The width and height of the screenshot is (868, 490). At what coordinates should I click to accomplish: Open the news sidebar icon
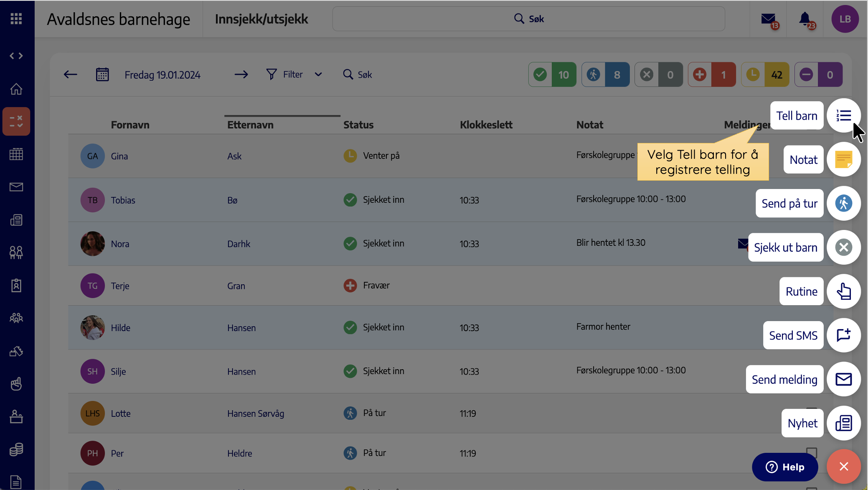[16, 220]
